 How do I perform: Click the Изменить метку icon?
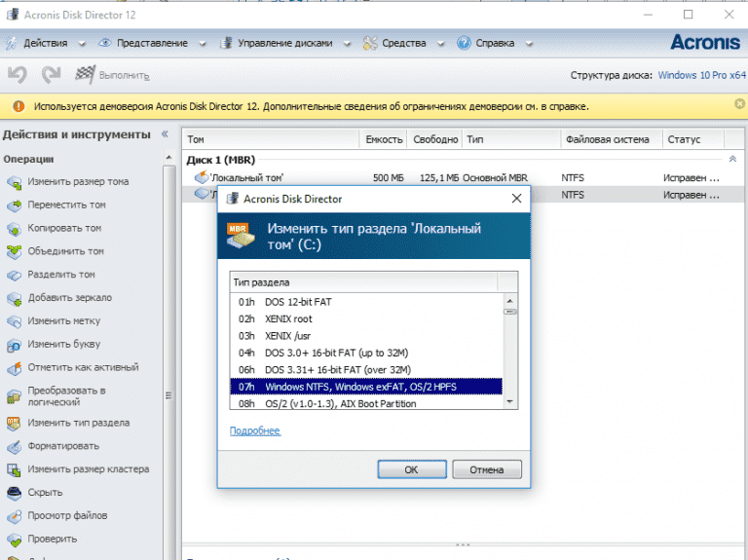point(15,321)
